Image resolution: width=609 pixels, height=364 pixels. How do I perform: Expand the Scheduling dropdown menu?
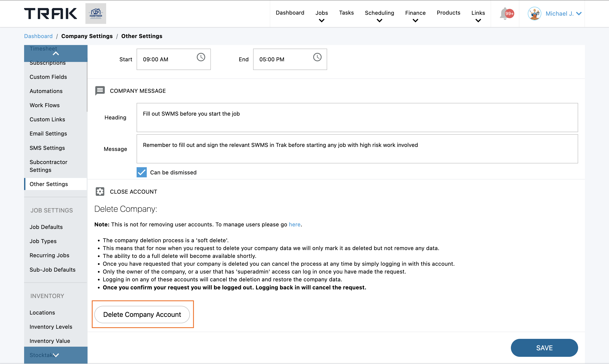(x=379, y=16)
